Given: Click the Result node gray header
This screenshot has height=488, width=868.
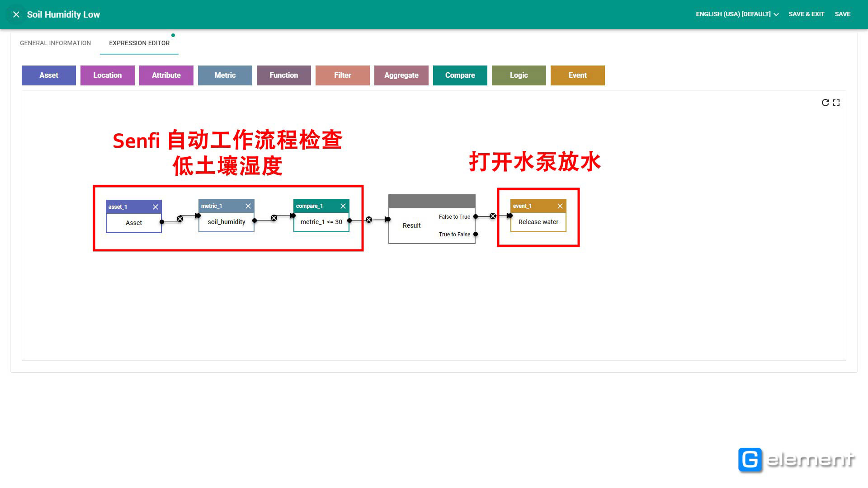Looking at the screenshot, I should pyautogui.click(x=432, y=202).
